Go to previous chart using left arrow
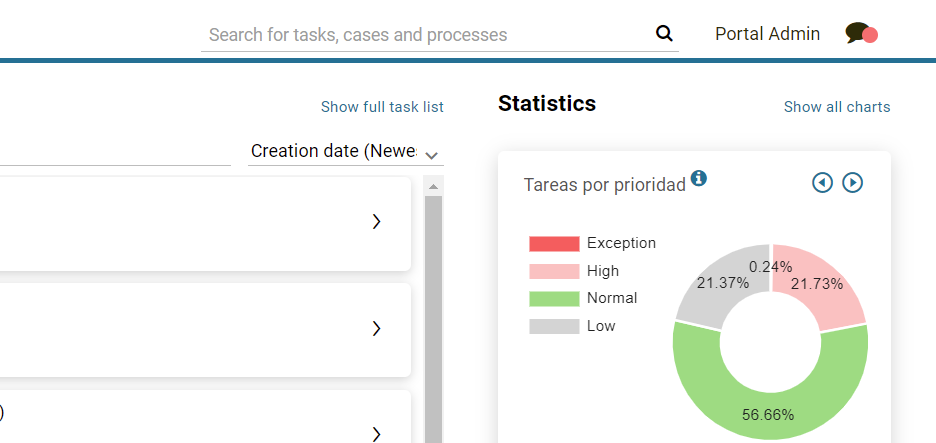Screen dimensions: 936x443 (x=822, y=182)
